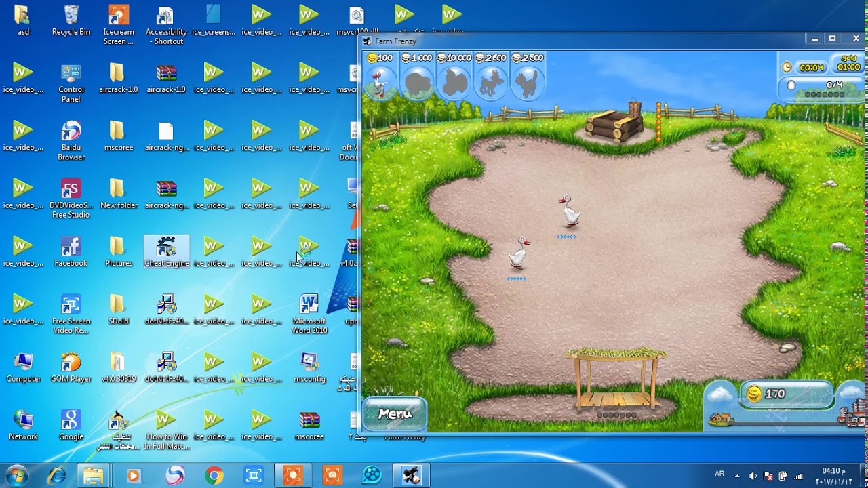The height and width of the screenshot is (488, 868).
Task: Open the Accessibility - Shortcut desktop icon
Action: [x=166, y=26]
